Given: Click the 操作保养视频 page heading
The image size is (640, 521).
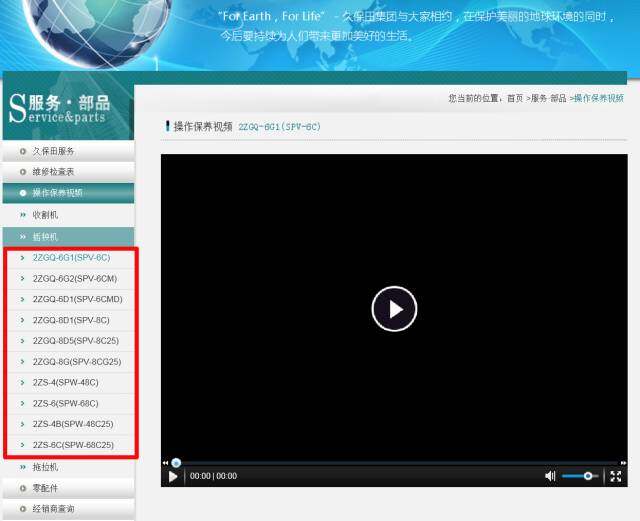Looking at the screenshot, I should 203,127.
